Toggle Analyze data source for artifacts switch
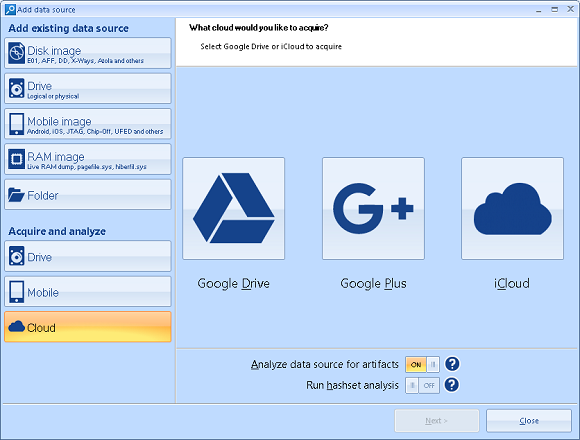 click(422, 365)
